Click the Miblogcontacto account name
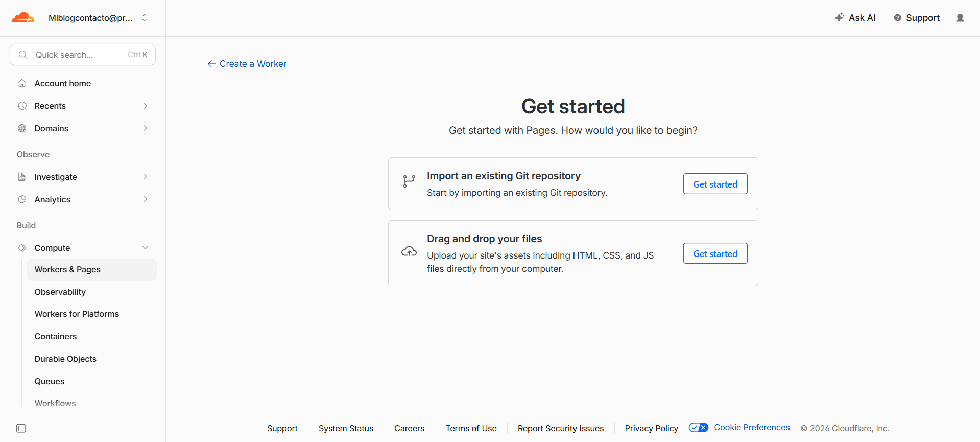This screenshot has height=442, width=980. pyautogui.click(x=90, y=18)
